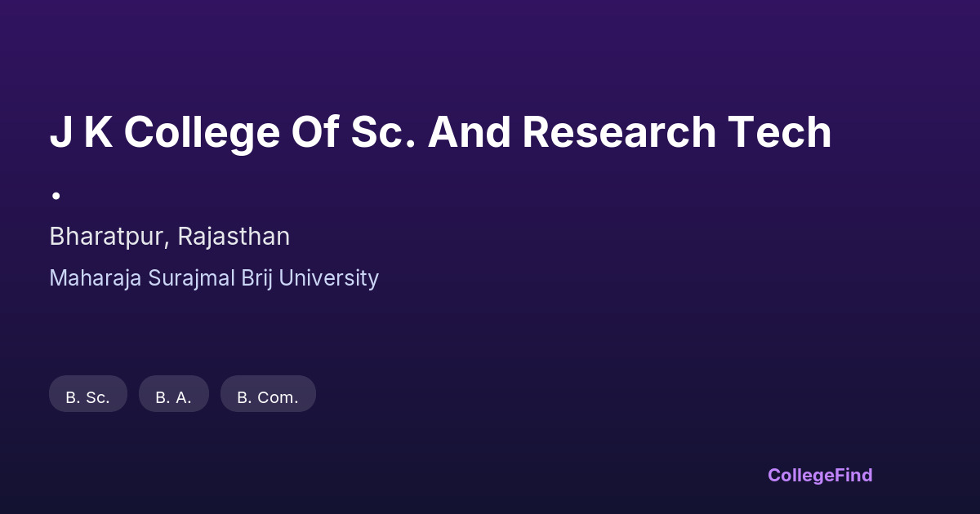This screenshot has width=980, height=514.
Task: Click "Sc." in the college title
Action: (x=383, y=133)
